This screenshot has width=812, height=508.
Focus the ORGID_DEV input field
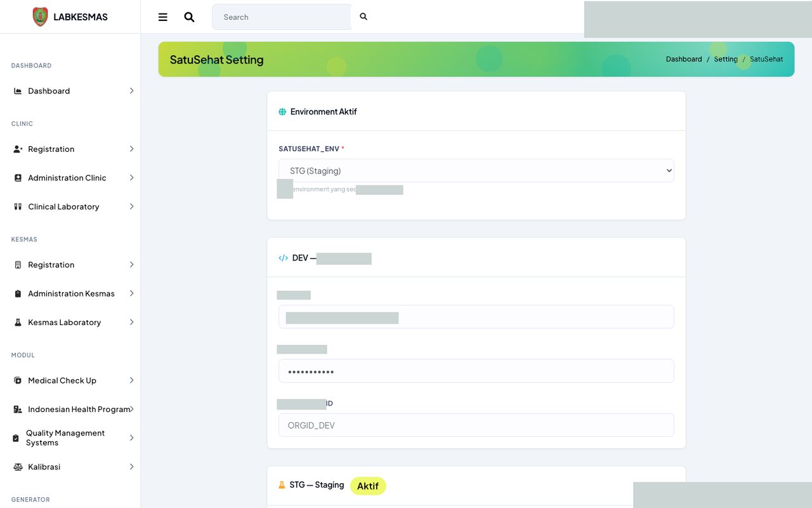pos(476,425)
